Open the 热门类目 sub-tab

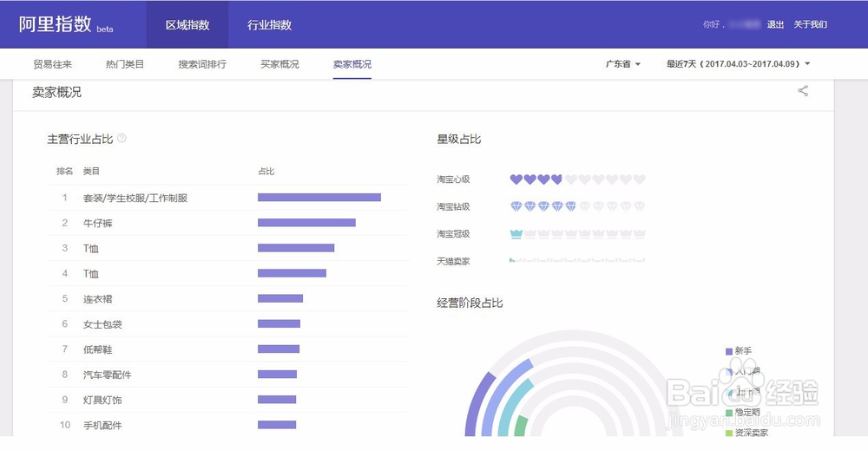[x=124, y=64]
